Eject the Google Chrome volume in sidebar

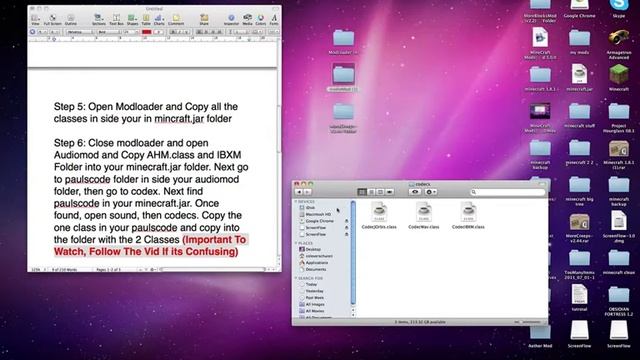(x=347, y=221)
